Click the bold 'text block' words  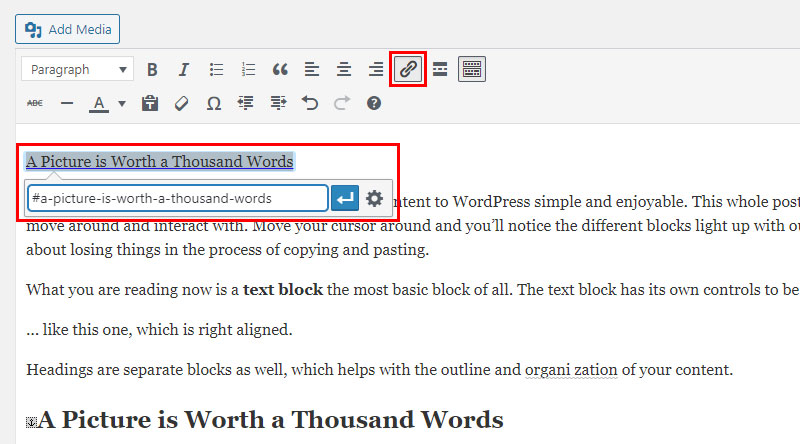[283, 289]
